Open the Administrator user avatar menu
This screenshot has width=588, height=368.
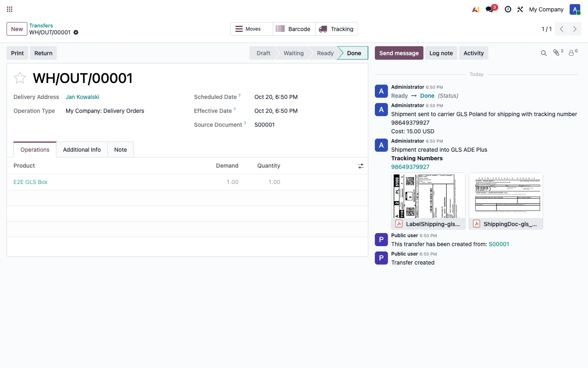(x=575, y=9)
